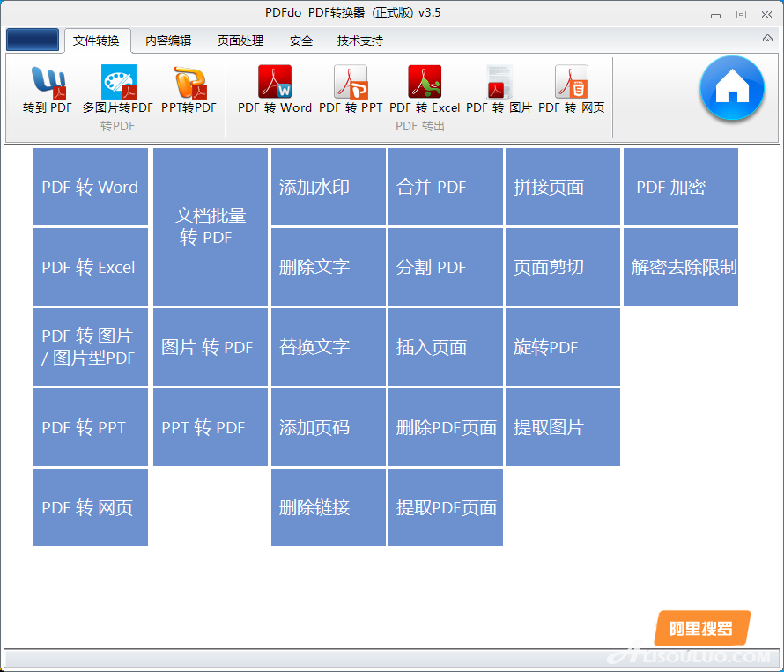Click the 删除文字 tile

[x=329, y=267]
